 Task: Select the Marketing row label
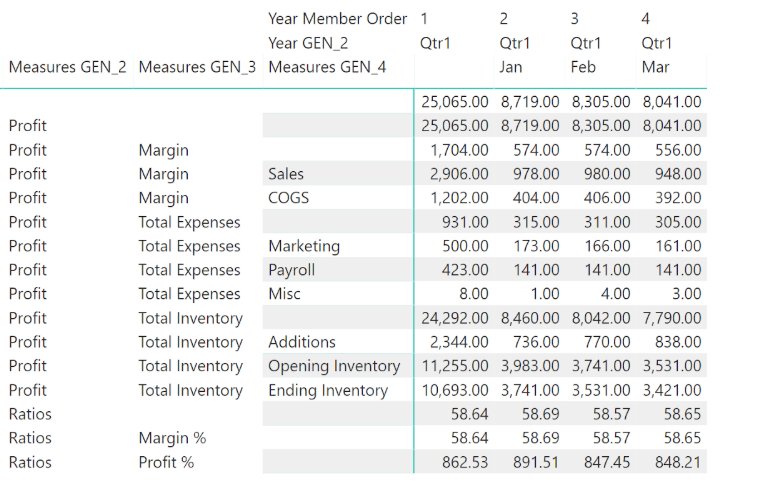coord(304,246)
